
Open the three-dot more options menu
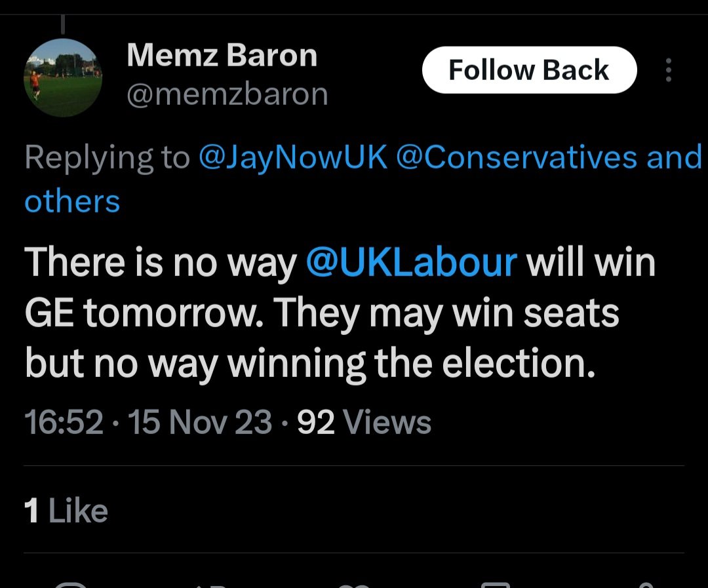coord(668,70)
